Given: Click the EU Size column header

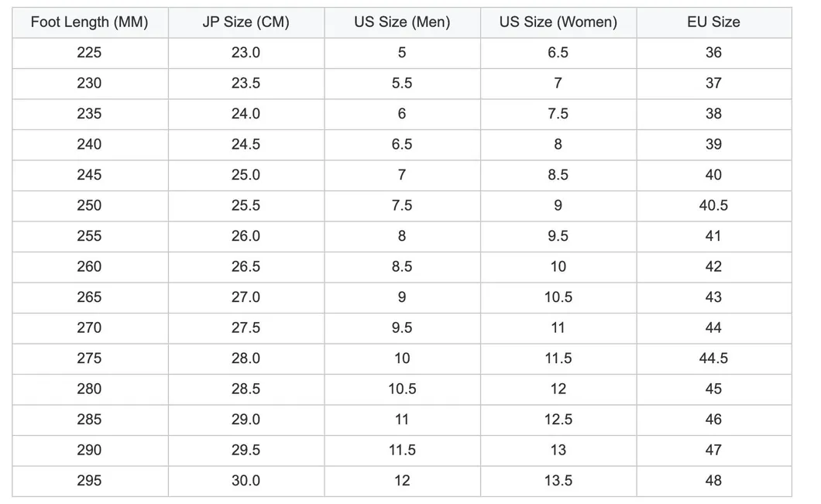Looking at the screenshot, I should click(x=713, y=22).
